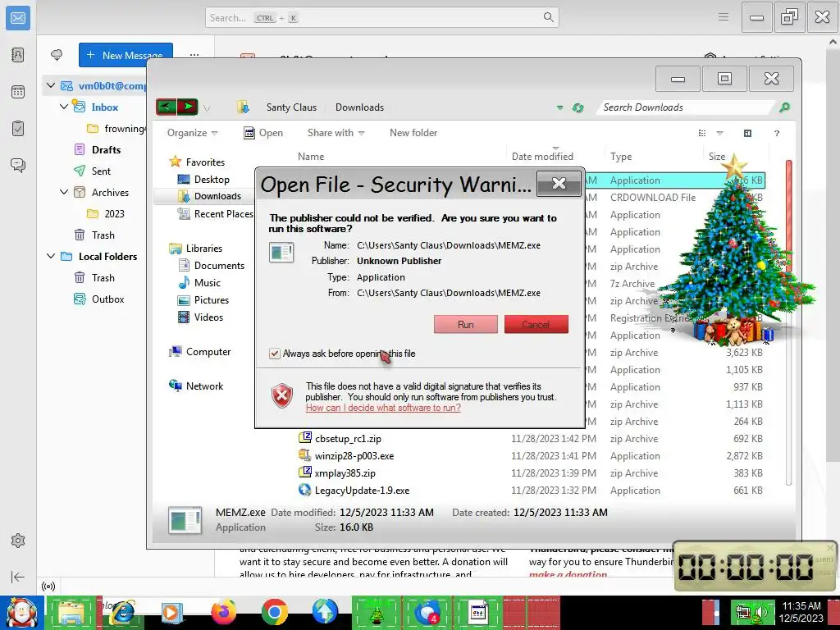Open Internet Explorer from taskbar
Screen dimensions: 840x630
tap(122, 612)
